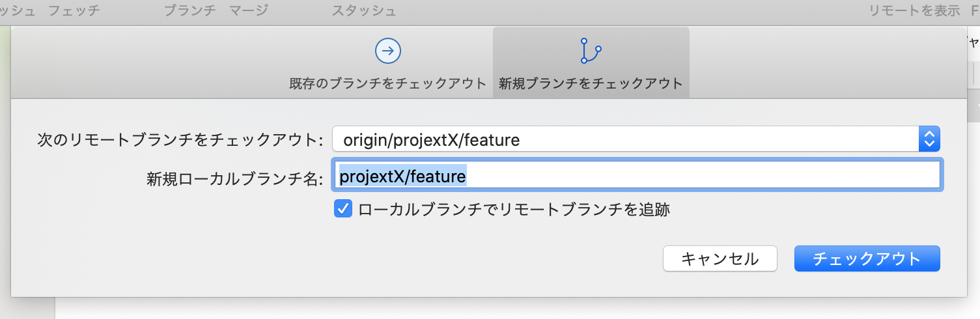Image resolution: width=980 pixels, height=319 pixels.
Task: Click the branch fork icon for new branch
Action: tap(591, 50)
